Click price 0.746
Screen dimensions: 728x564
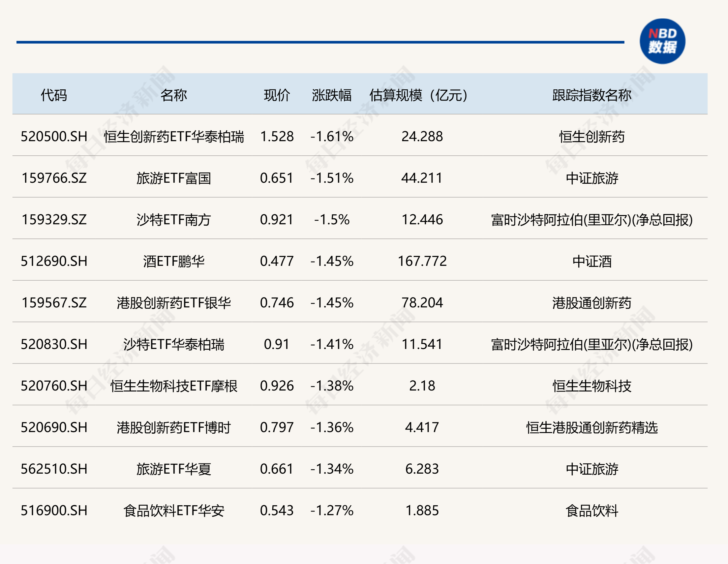[x=277, y=303]
